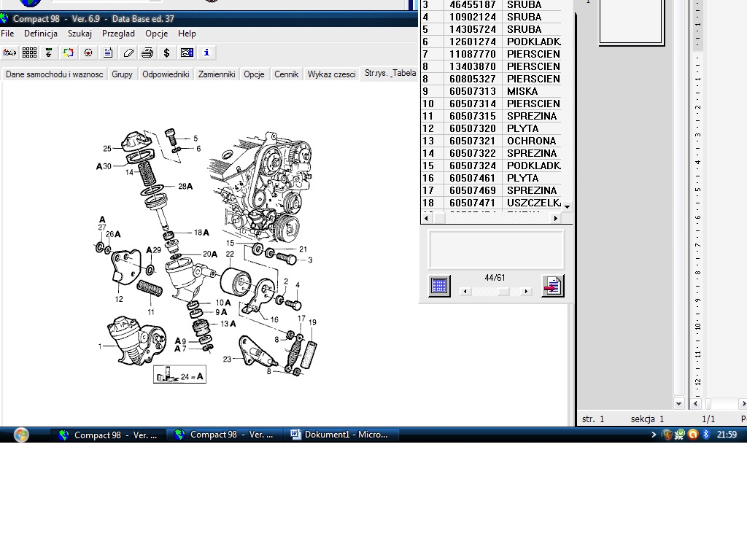
Task: Click the document with red arrow icon
Action: [552, 286]
